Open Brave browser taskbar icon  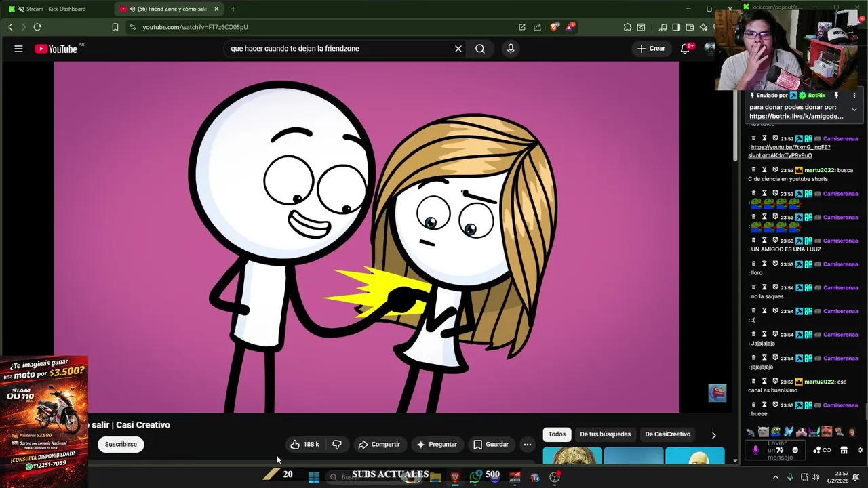(x=455, y=477)
